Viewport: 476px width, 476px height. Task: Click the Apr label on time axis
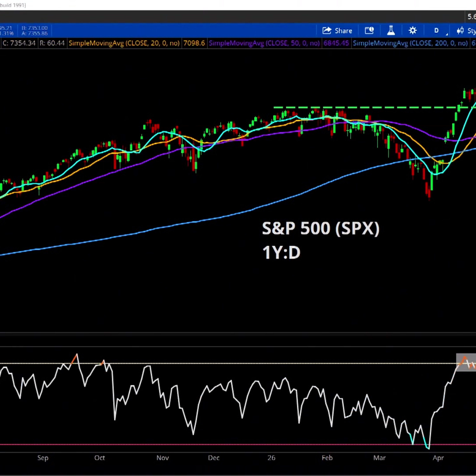(x=438, y=458)
